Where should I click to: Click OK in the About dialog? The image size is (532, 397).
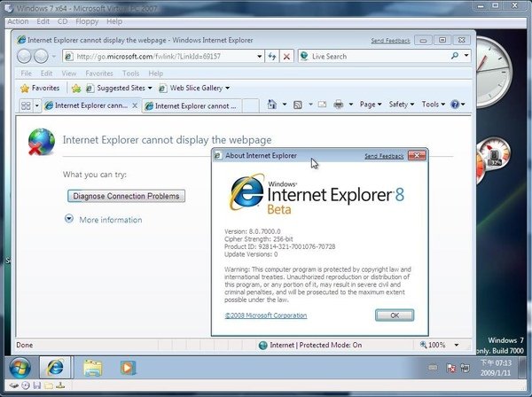coord(395,315)
